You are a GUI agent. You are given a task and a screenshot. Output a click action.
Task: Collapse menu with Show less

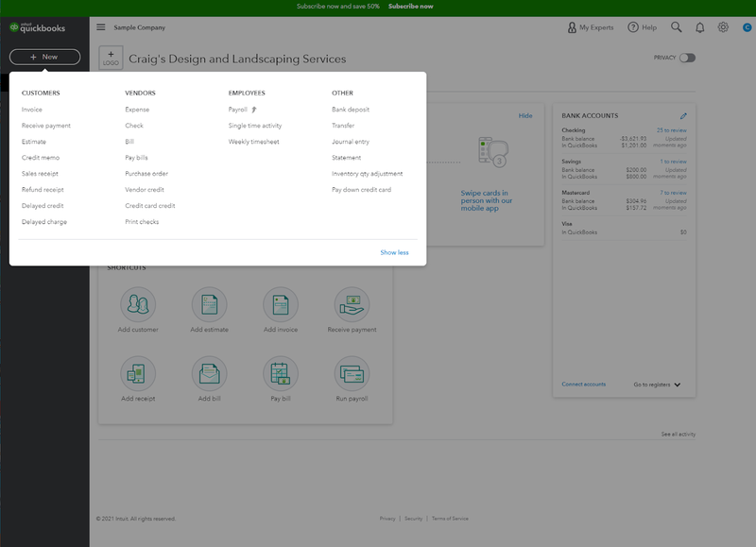click(394, 252)
